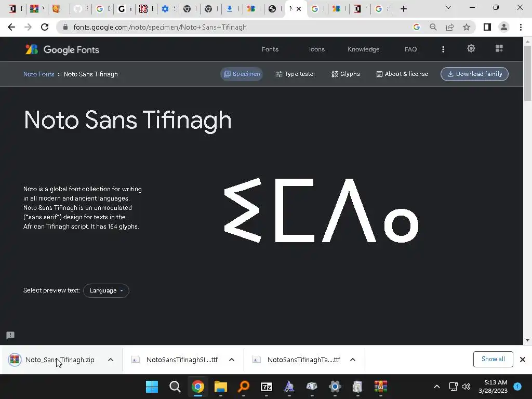This screenshot has width=532, height=399.
Task: Expand options for NotoSansTifinaghTa....ttf download
Action: tap(353, 360)
